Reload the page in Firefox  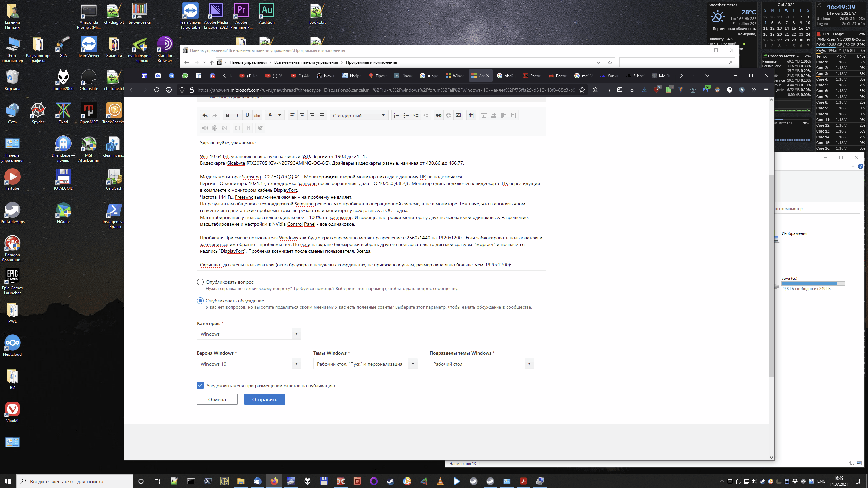[x=157, y=90]
